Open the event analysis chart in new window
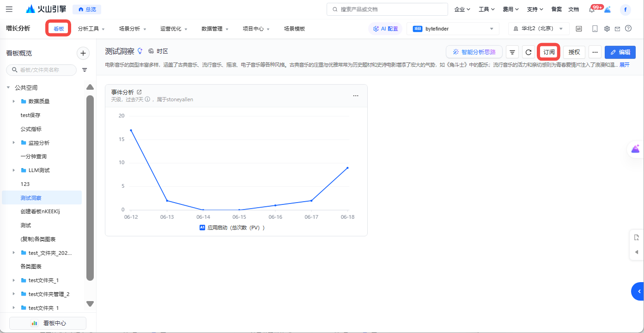 140,92
